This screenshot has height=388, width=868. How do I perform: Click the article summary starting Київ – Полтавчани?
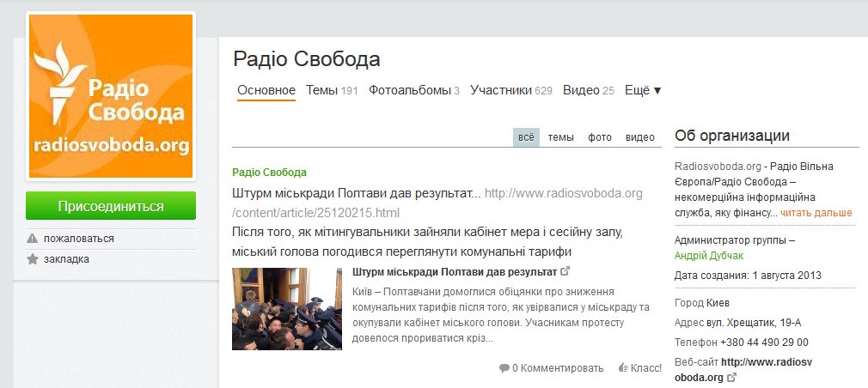[501, 314]
